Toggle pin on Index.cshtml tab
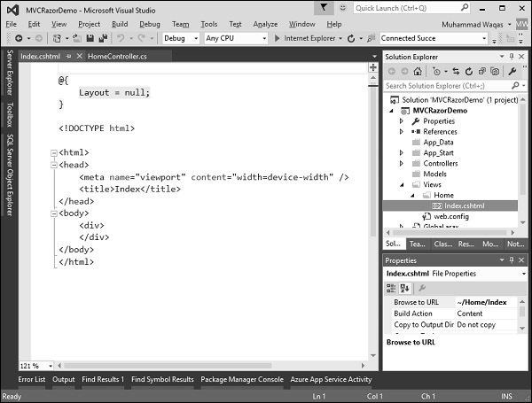532x403 pixels. 68,57
